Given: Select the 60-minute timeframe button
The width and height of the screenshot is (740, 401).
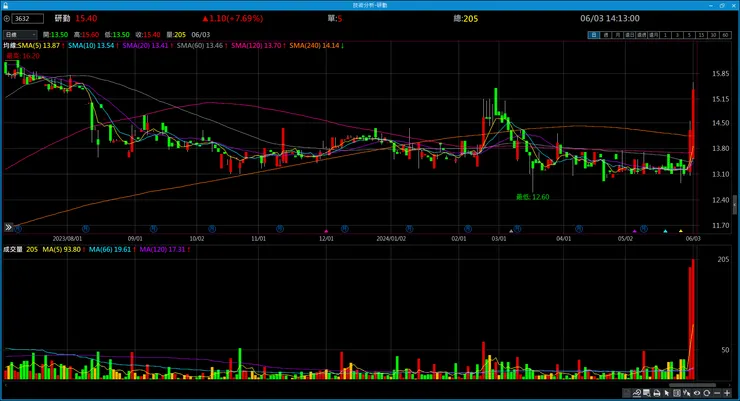Looking at the screenshot, I should [725, 35].
